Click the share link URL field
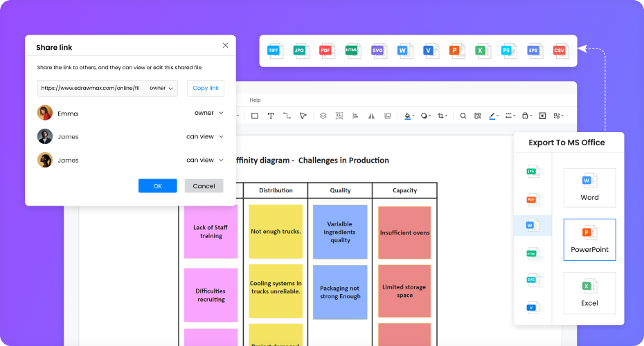Screen dimensions: 644x346 [90, 89]
